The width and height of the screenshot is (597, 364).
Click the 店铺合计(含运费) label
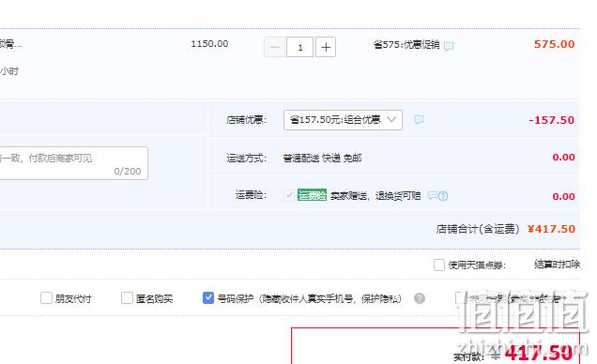click(478, 229)
